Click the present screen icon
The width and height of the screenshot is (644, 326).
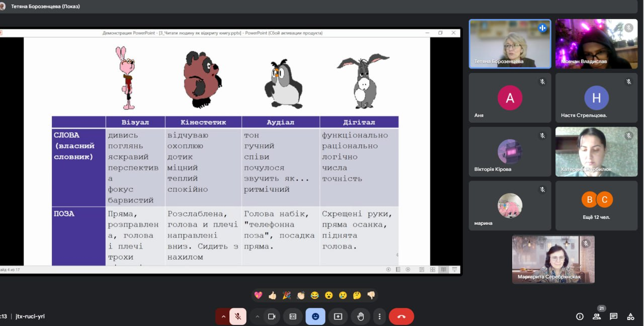click(338, 316)
